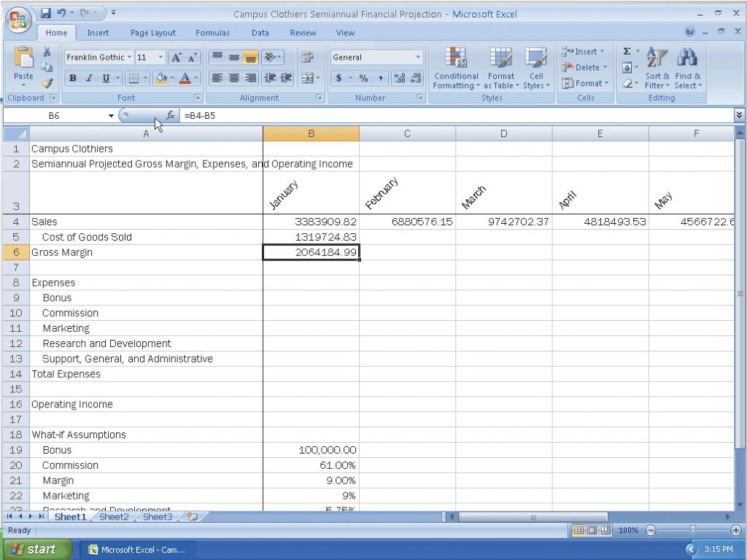Toggle Center horizontal alignment

(x=234, y=78)
